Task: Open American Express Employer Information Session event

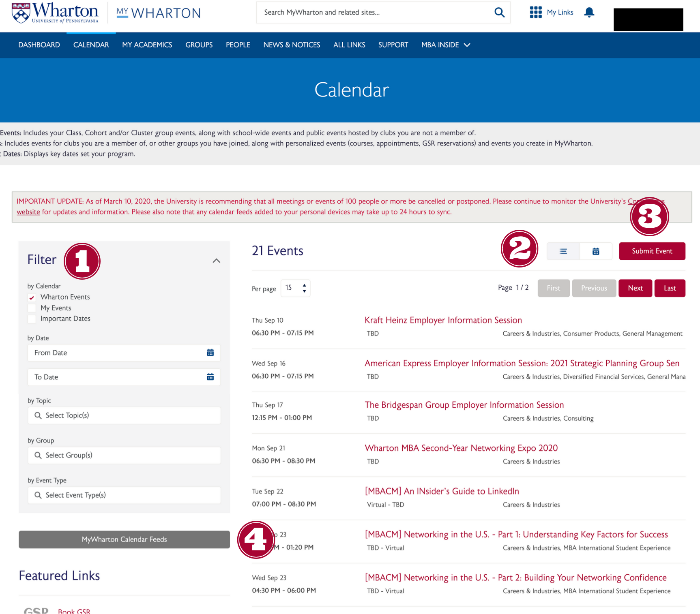Action: click(522, 364)
